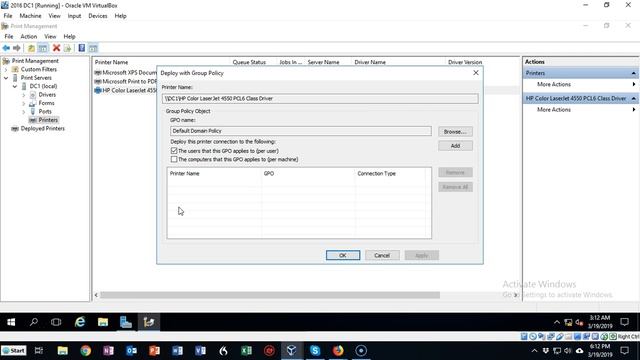This screenshot has width=640, height=360.
Task: Select the Printers node in the tree
Action: [x=48, y=120]
